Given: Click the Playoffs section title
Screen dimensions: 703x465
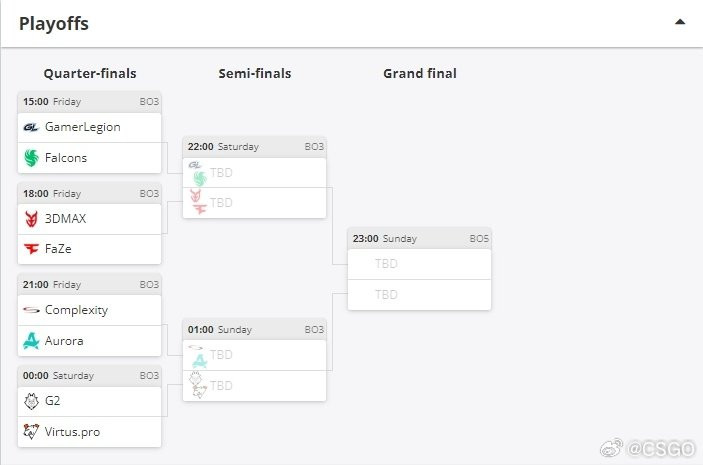Looking at the screenshot, I should pos(54,22).
